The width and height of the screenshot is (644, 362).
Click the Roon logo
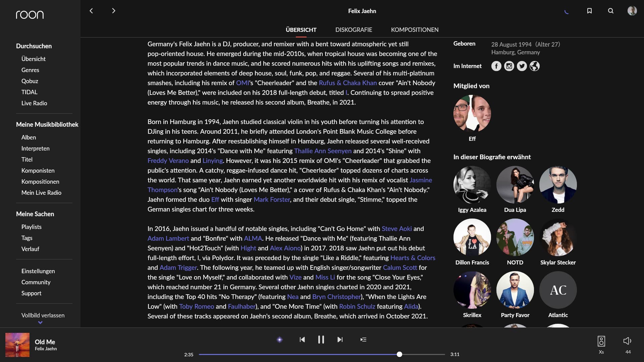tap(30, 14)
